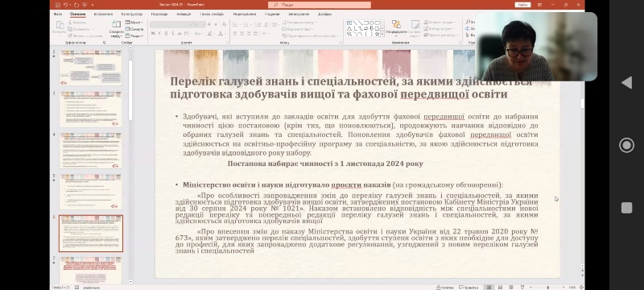644x290 pixels.
Task: Fit slide to current window icon
Action: coord(581,287)
